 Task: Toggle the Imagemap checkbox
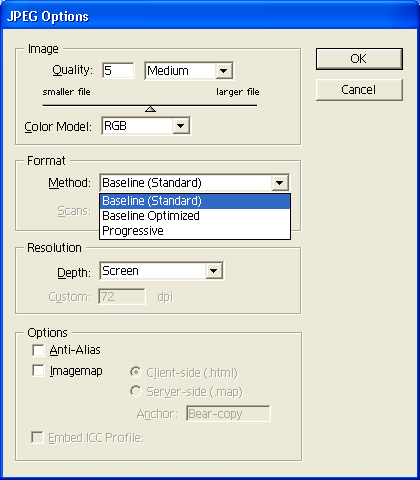38,371
